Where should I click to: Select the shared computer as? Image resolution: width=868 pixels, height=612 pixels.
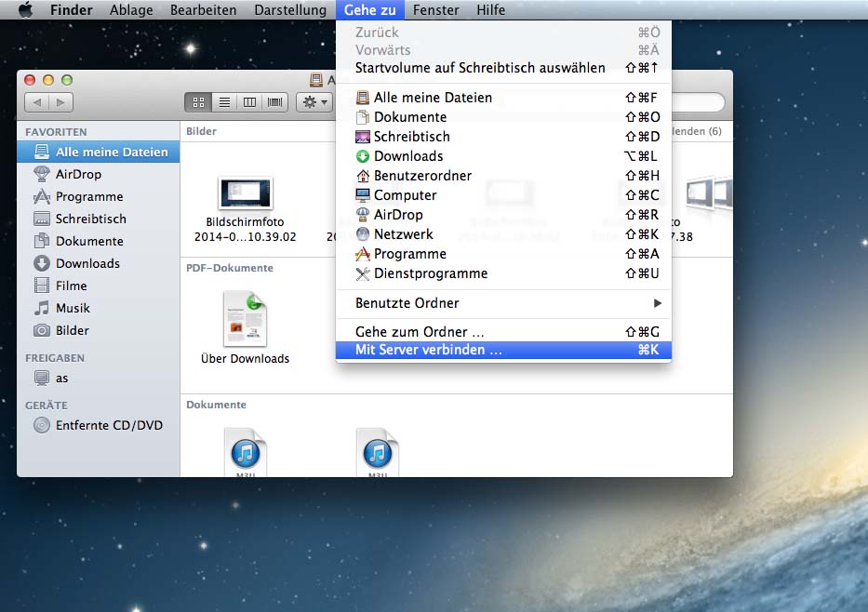click(x=61, y=379)
